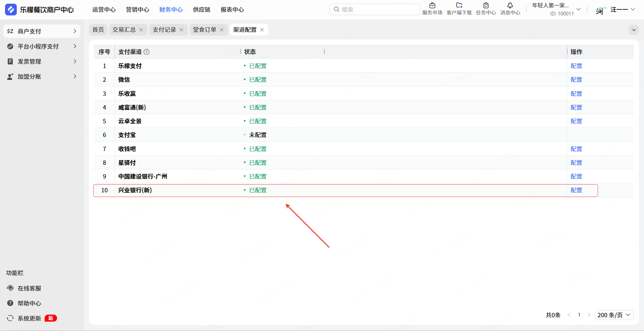Click 配置 for 兴业银行(新)

576,190
